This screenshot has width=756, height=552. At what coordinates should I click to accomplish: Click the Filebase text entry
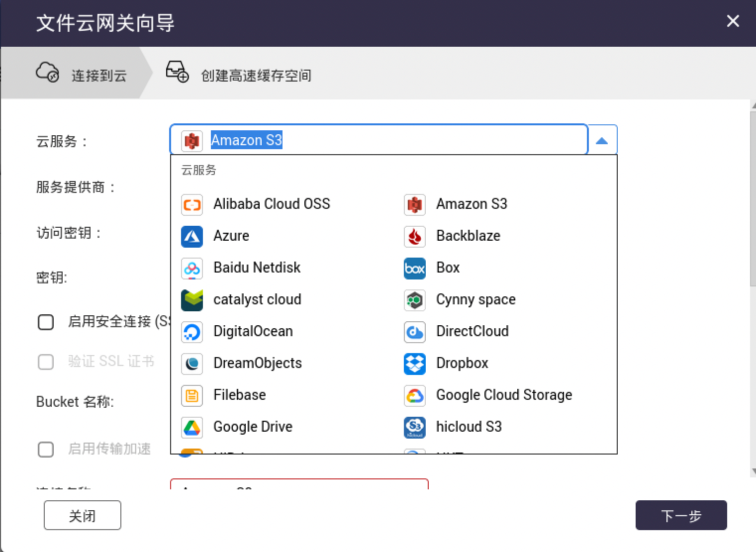coord(240,395)
